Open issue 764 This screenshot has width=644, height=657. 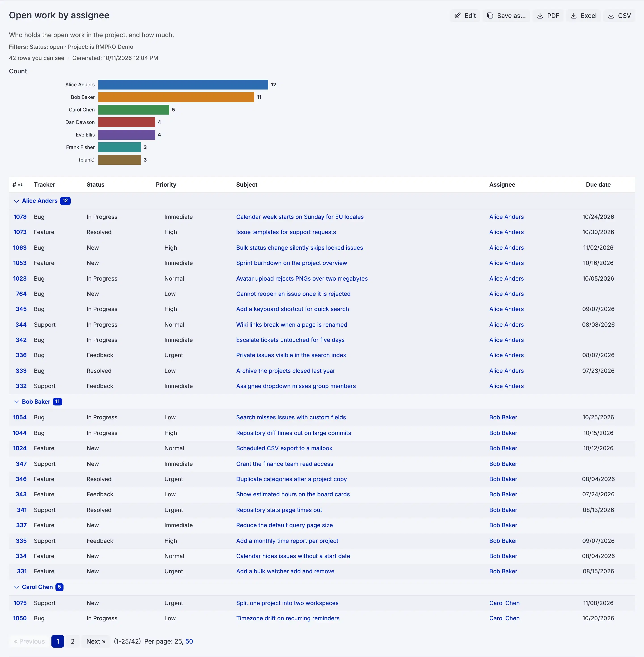21,294
